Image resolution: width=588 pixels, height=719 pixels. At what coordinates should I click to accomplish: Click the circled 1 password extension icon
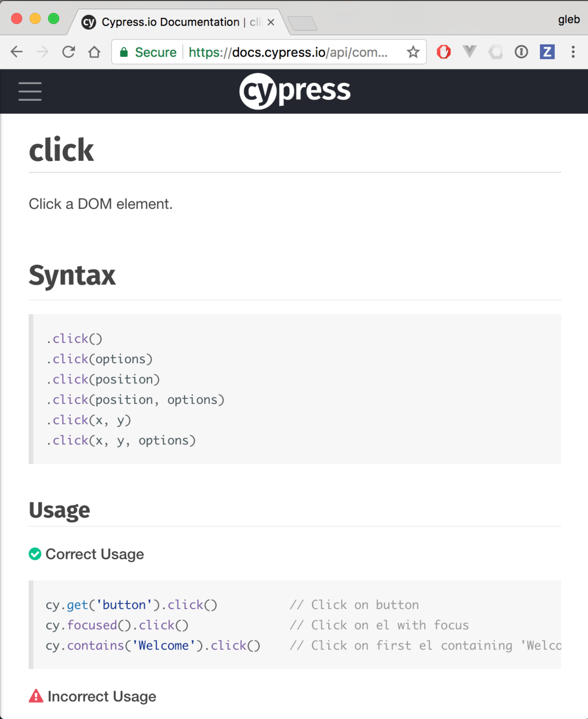coord(521,52)
